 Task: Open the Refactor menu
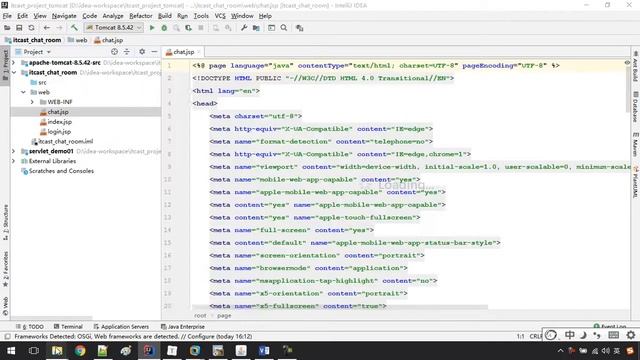point(141,16)
